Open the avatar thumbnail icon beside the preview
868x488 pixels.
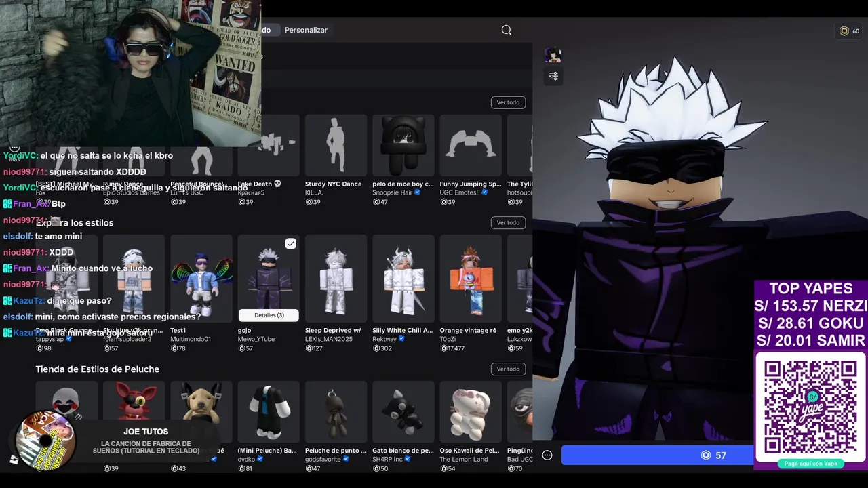(x=553, y=55)
